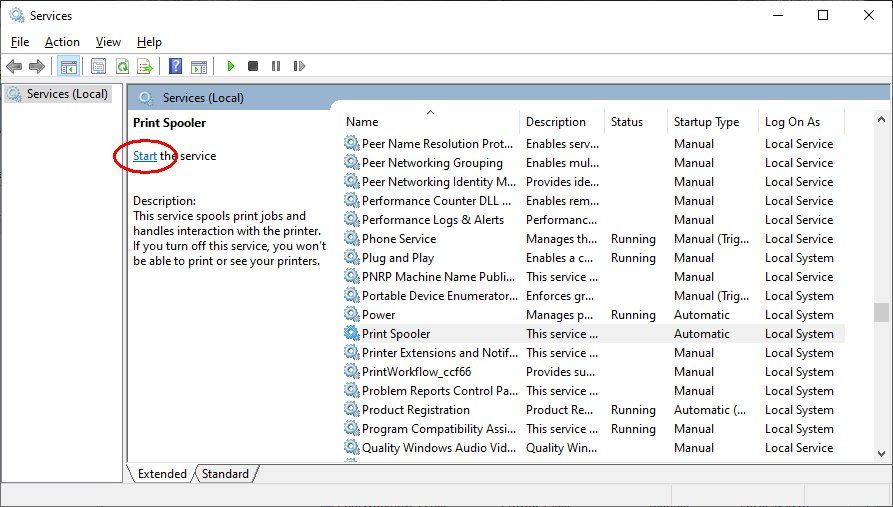Screen dimensions: 893x507
Task: Click the Start Service play icon
Action: tap(231, 66)
